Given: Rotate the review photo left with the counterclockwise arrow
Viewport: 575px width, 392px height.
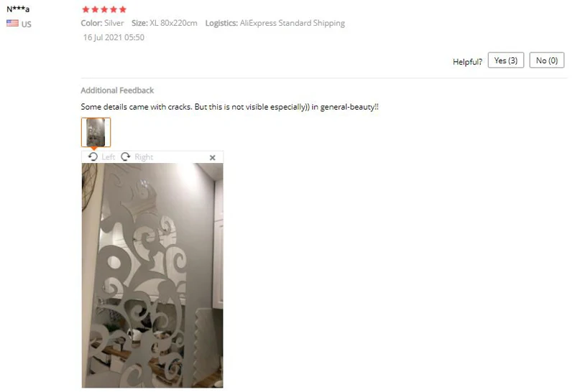Looking at the screenshot, I should click(x=93, y=157).
